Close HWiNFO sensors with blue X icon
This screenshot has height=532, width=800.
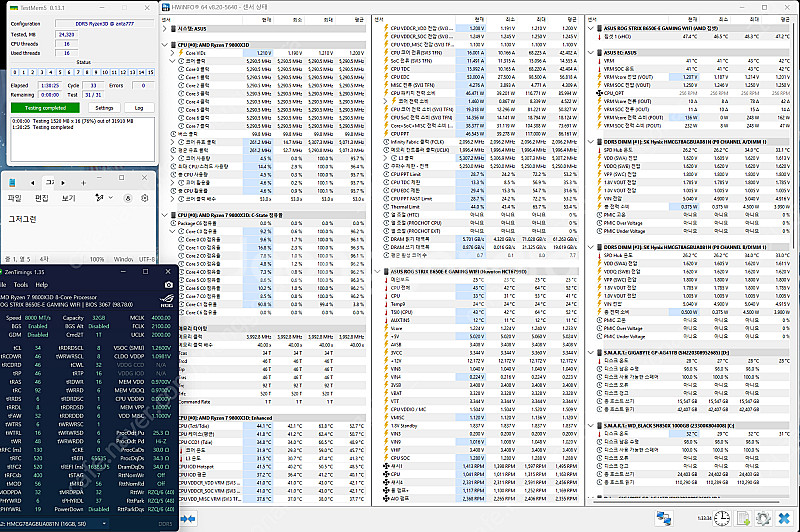784,519
